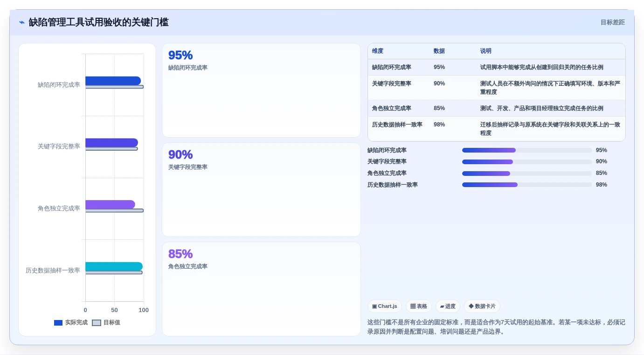Click the title 缺陷管理工具试用验收的关键门槛

(x=98, y=22)
